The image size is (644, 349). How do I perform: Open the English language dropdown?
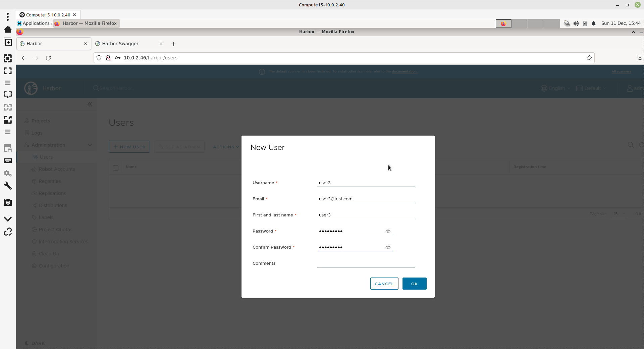(556, 88)
